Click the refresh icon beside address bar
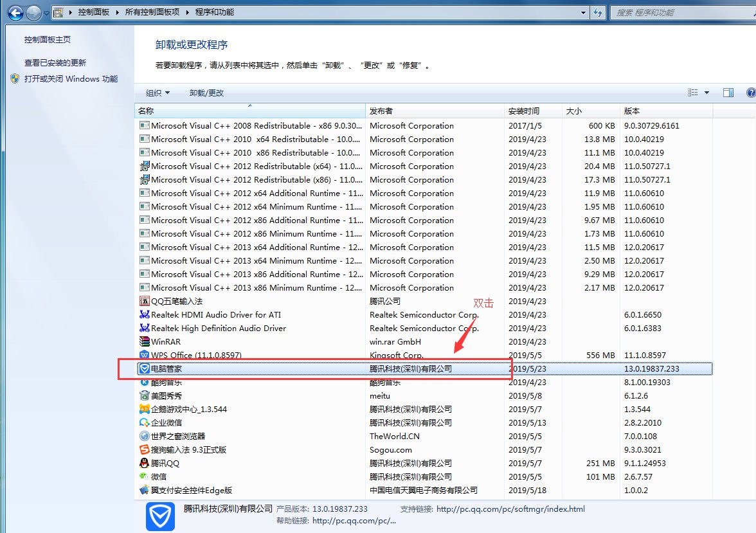The image size is (756, 533). [598, 12]
